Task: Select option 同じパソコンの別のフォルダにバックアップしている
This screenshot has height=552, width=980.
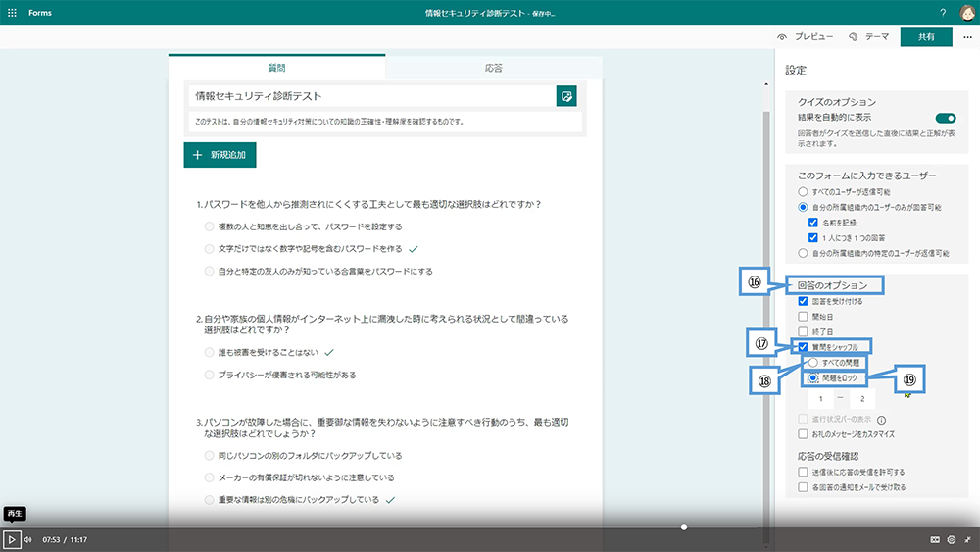Action: tap(210, 456)
